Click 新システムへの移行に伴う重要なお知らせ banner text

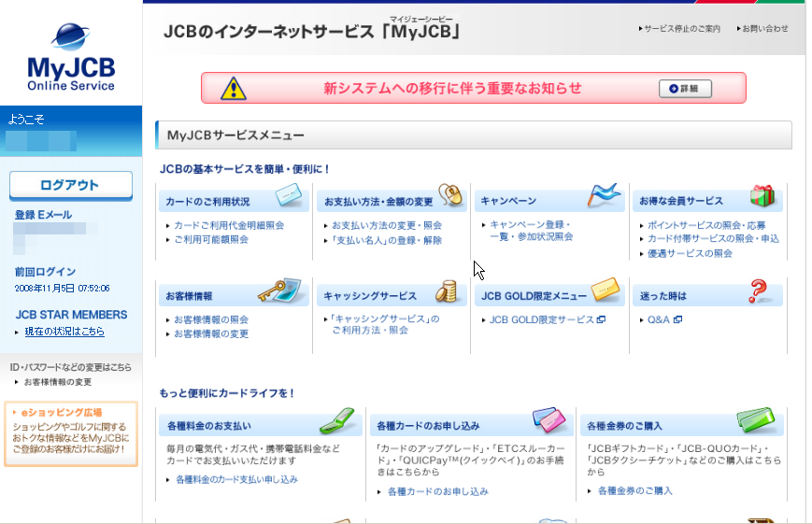point(452,89)
